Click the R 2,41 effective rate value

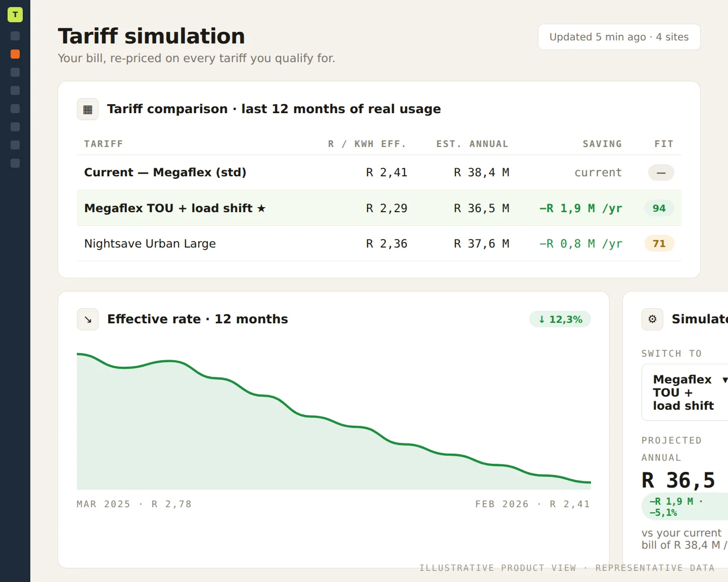(x=387, y=173)
